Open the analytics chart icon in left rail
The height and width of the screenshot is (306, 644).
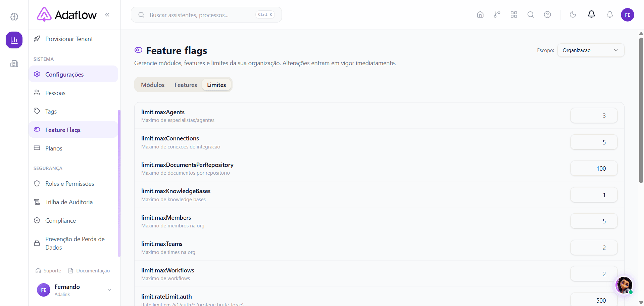click(14, 40)
